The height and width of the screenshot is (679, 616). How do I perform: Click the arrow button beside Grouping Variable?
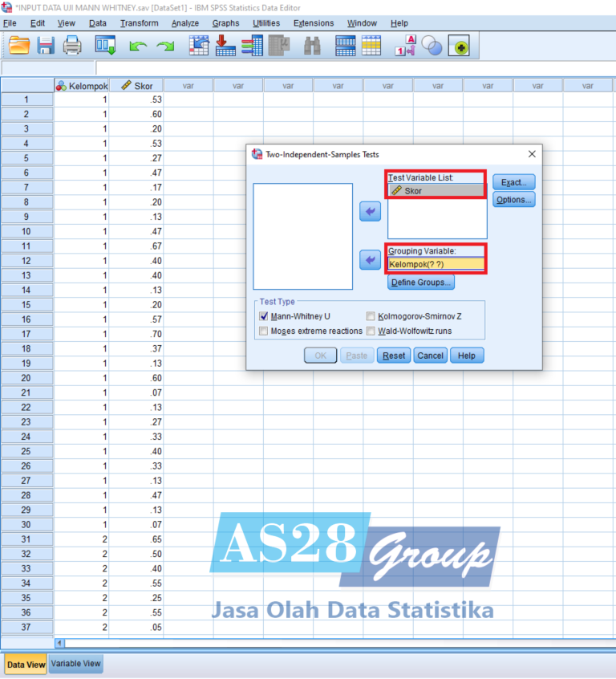pyautogui.click(x=369, y=260)
